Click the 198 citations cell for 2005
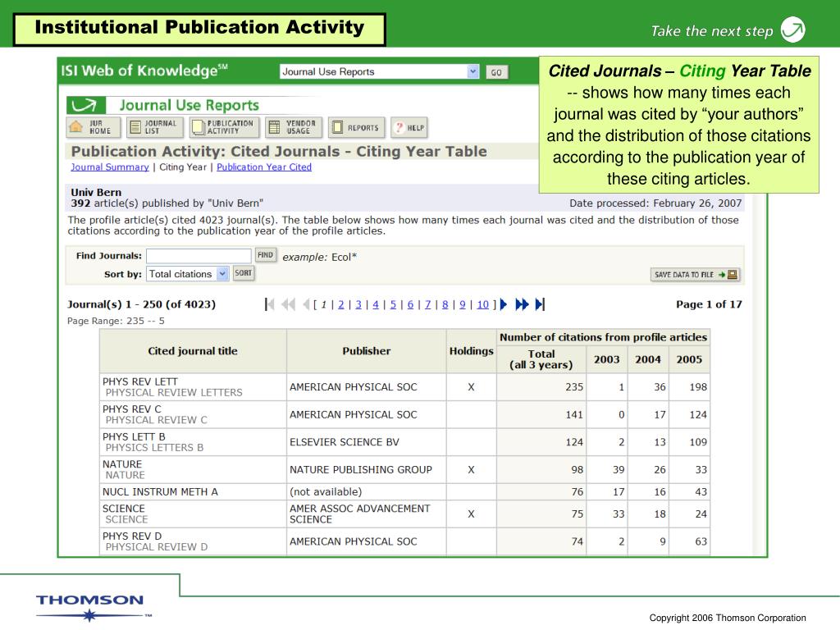The width and height of the screenshot is (840, 630). (689, 387)
